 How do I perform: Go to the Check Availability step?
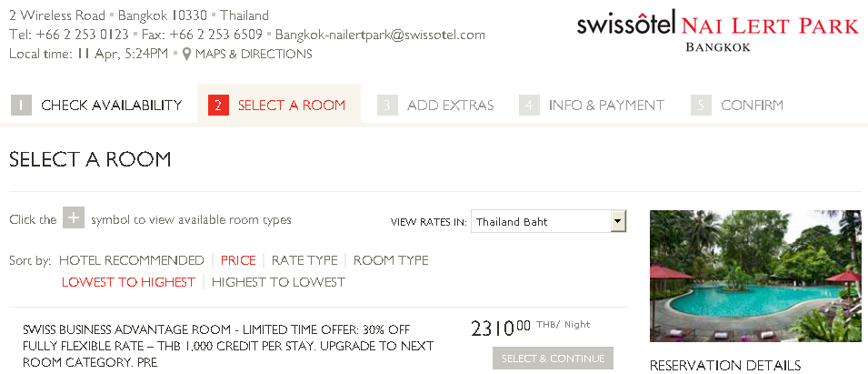[x=111, y=106]
